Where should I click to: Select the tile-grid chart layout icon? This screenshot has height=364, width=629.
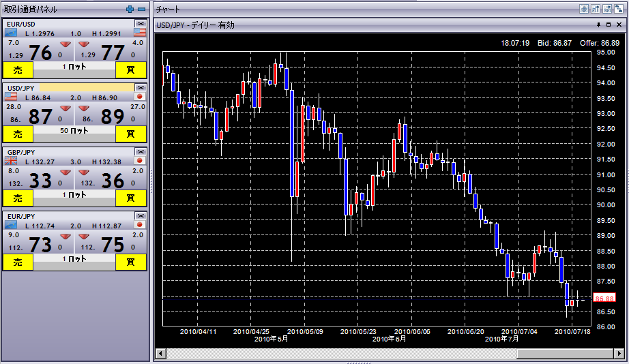click(584, 9)
